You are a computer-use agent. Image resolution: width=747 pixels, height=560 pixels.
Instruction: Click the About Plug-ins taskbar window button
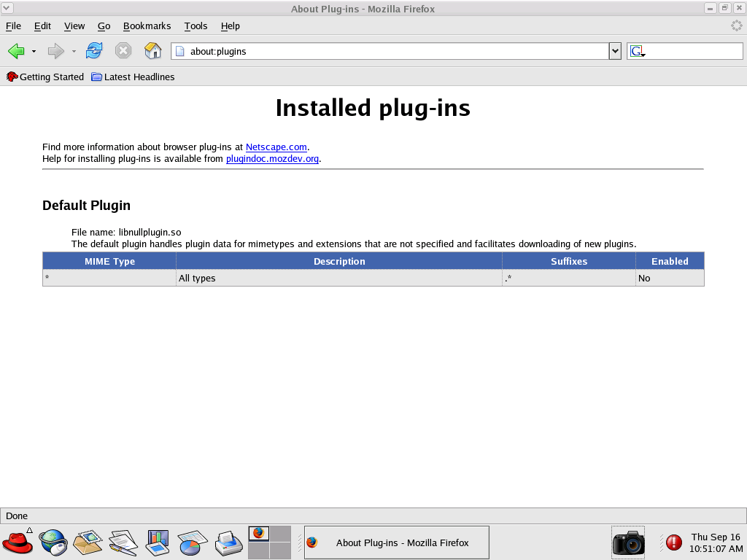coord(396,542)
